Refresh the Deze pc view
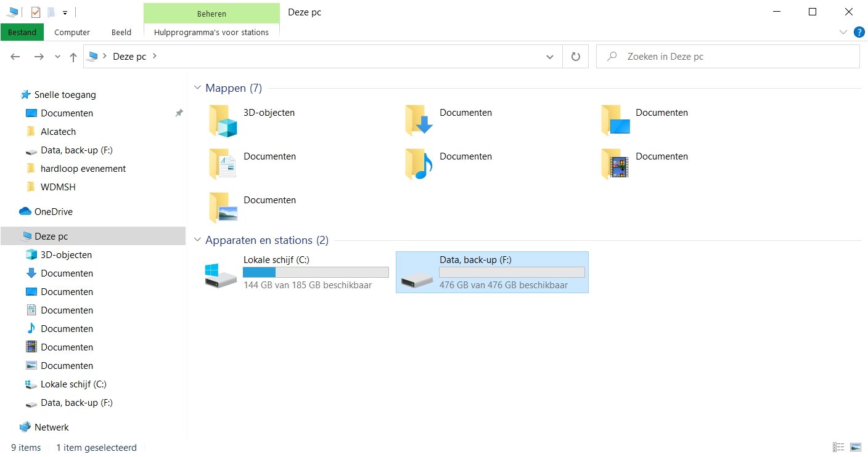 pyautogui.click(x=575, y=57)
